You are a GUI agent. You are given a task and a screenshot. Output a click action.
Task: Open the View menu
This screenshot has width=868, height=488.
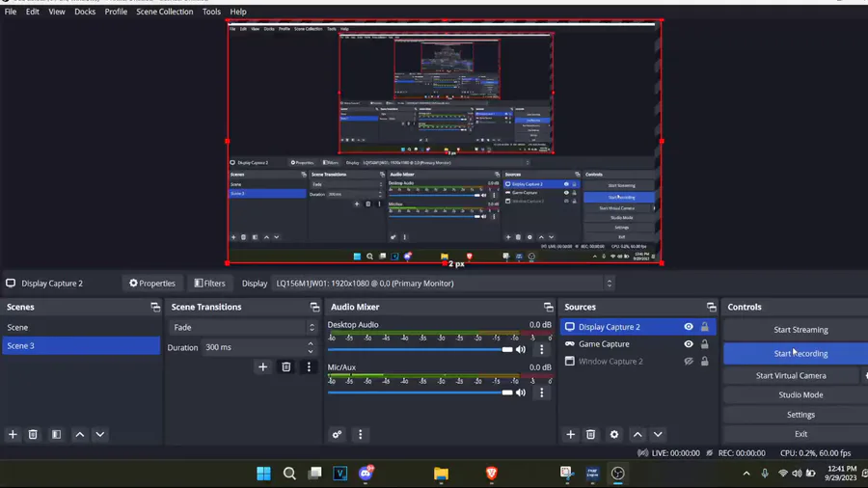click(x=57, y=12)
